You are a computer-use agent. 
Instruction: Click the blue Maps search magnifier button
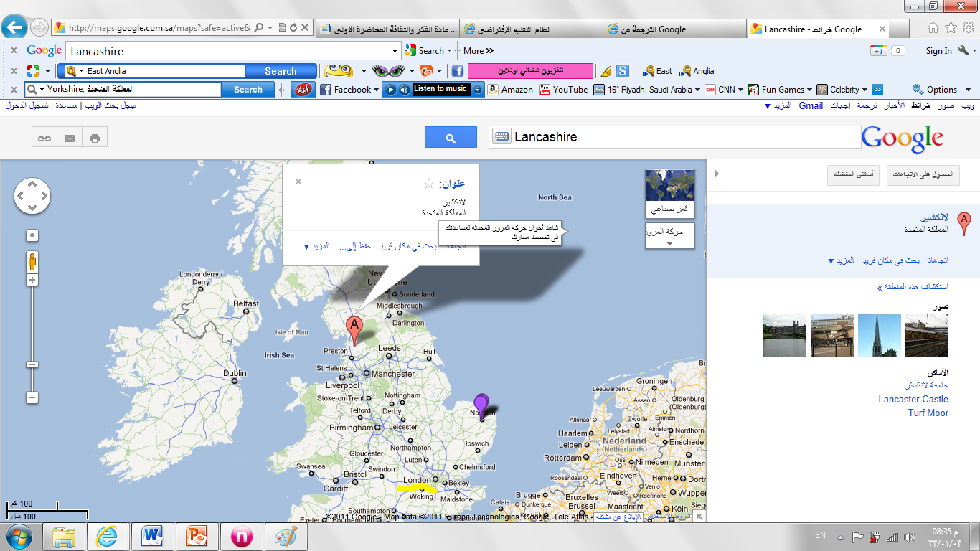(451, 138)
